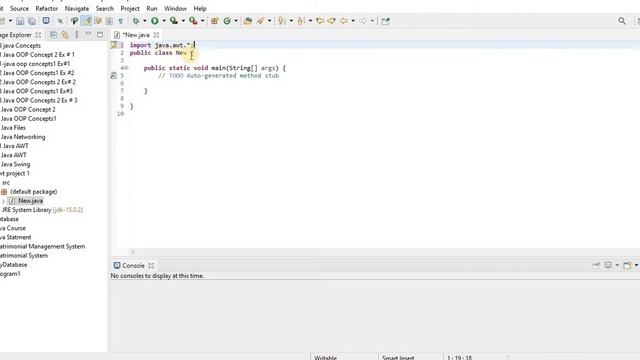Click the Writable status bar entry
The height and width of the screenshot is (360, 640).
[325, 358]
